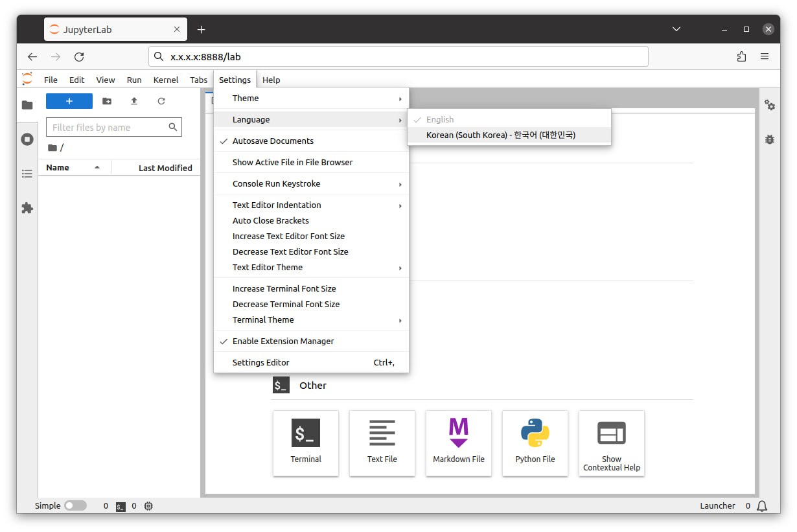Open the Extension Manager puzzle icon
The width and height of the screenshot is (797, 532).
click(x=27, y=208)
